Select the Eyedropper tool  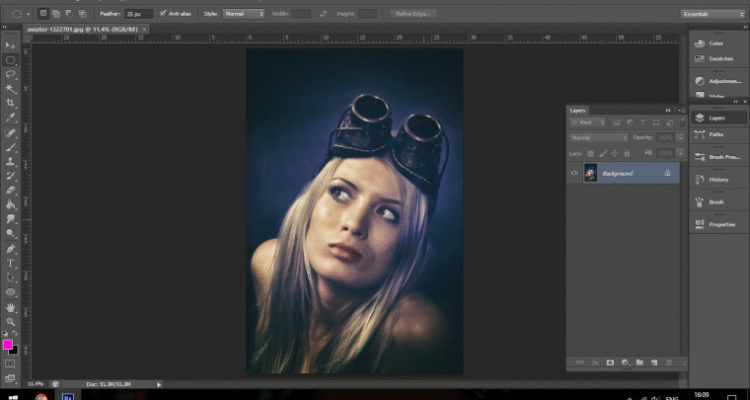click(10, 118)
